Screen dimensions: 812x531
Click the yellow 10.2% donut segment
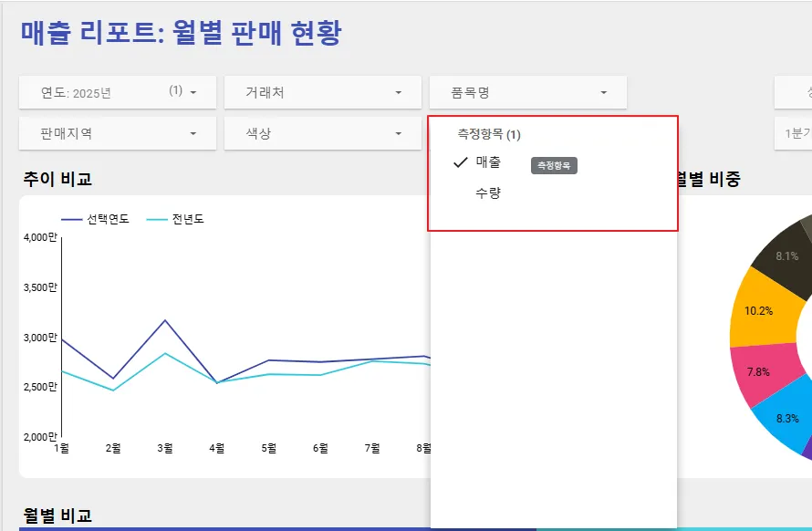[x=761, y=310]
